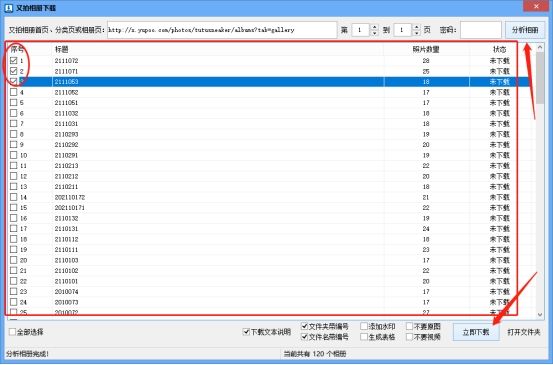Image resolution: width=553 pixels, height=365 pixels.
Task: Enable the 添加水印 checkbox
Action: (x=364, y=326)
